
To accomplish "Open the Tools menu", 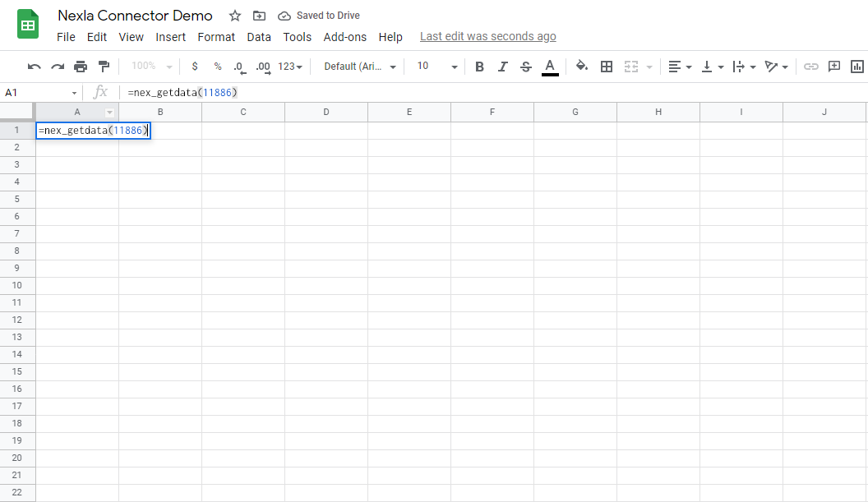I will pos(298,37).
